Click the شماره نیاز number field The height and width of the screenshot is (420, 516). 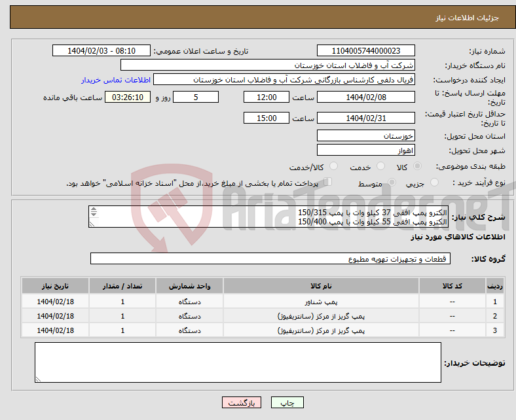[x=365, y=51]
